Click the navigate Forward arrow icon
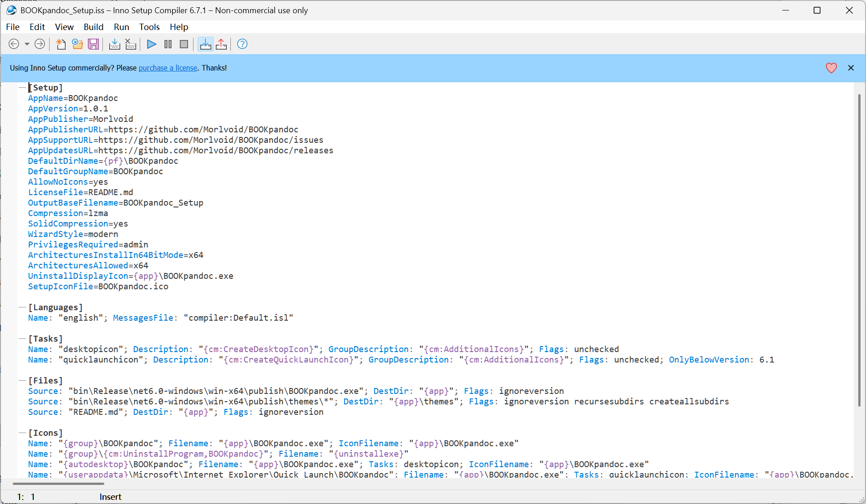Image resolution: width=866 pixels, height=504 pixels. click(x=40, y=44)
